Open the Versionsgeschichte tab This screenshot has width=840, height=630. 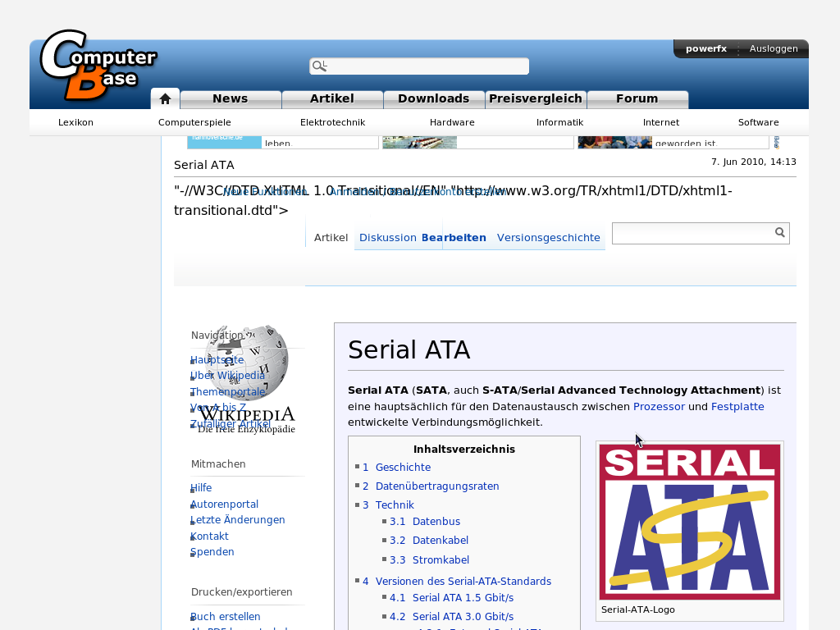coord(549,238)
